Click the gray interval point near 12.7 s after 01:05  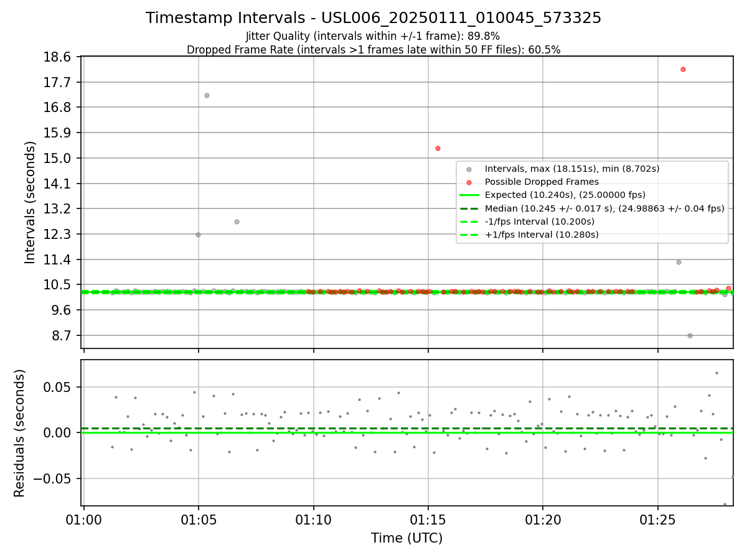237,222
